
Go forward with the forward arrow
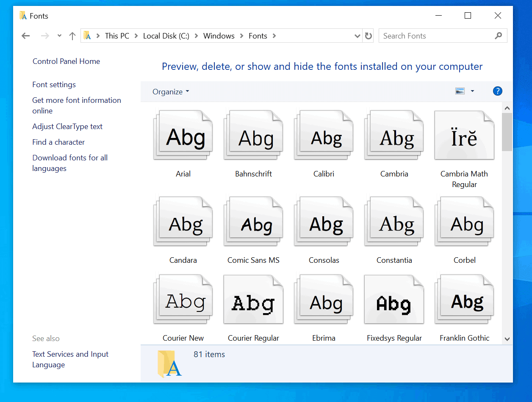click(45, 36)
